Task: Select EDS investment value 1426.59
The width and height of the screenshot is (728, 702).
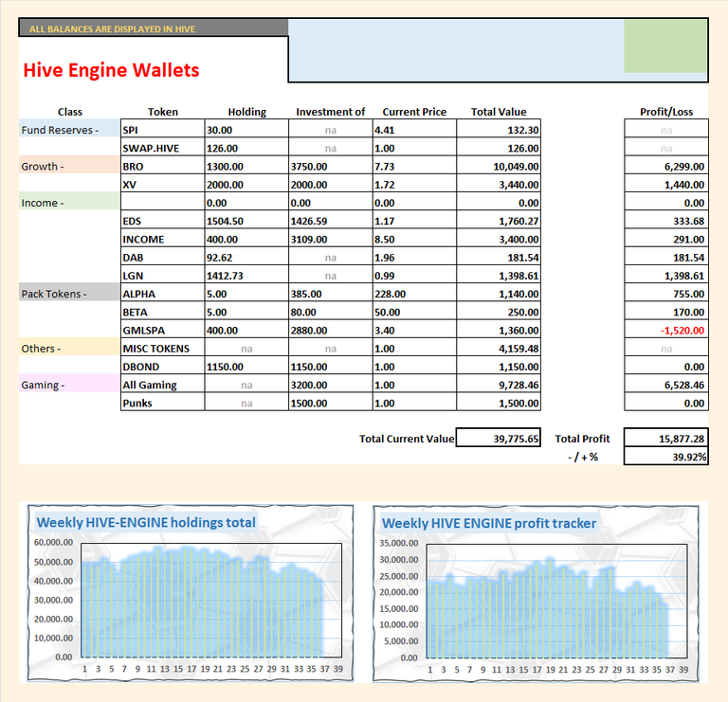Action: pyautogui.click(x=331, y=221)
